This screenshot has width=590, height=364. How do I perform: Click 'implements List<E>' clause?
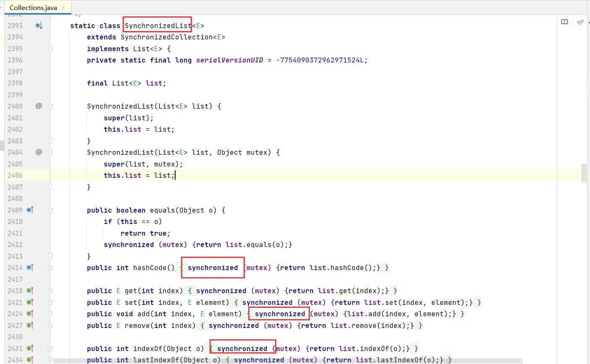click(x=124, y=49)
